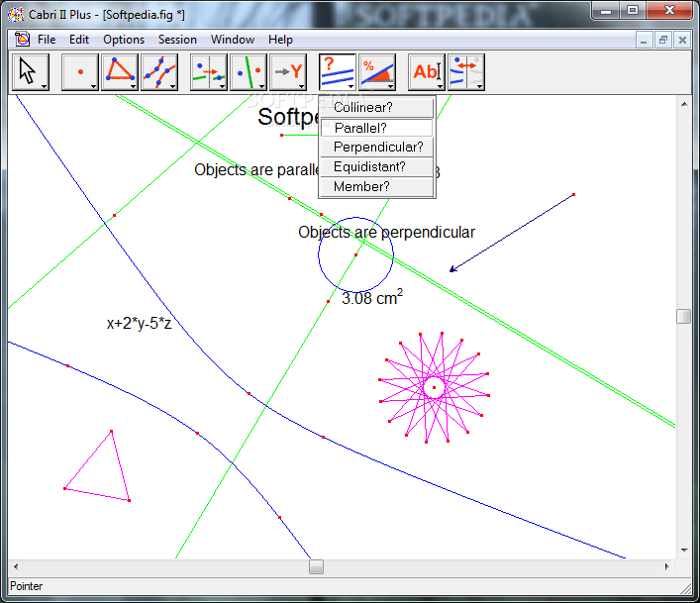The image size is (700, 603).
Task: Open the Edit menu
Action: 79,40
